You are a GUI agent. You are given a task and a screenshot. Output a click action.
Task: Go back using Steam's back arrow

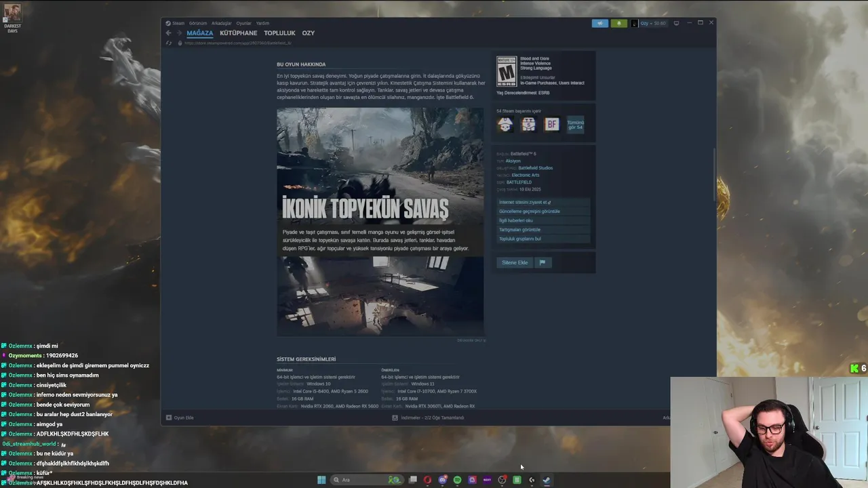pos(169,33)
